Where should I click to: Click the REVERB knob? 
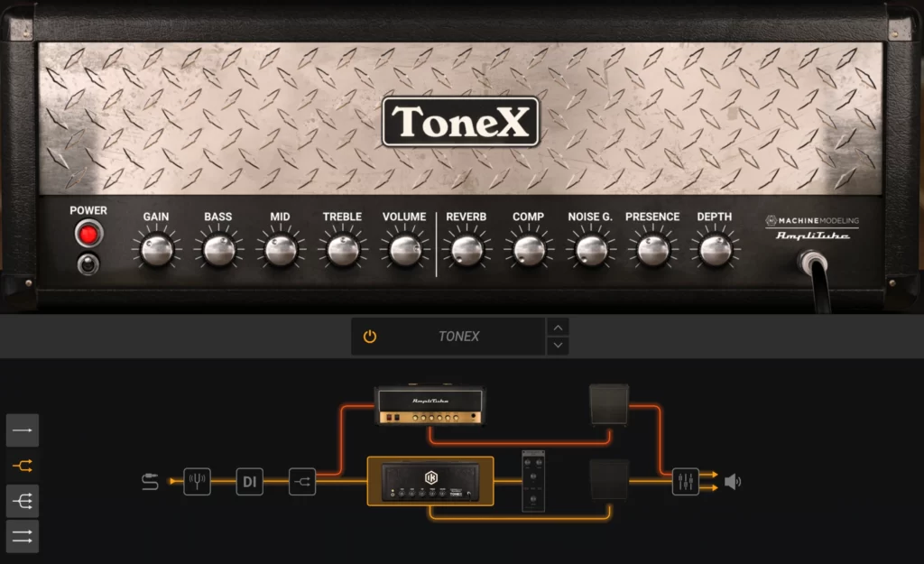pyautogui.click(x=467, y=250)
